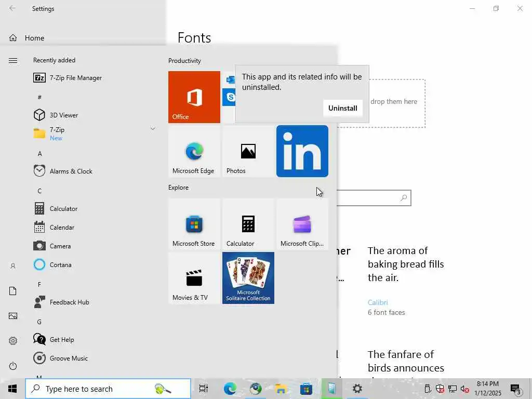
Task: Click the letter F group header
Action: click(x=39, y=284)
